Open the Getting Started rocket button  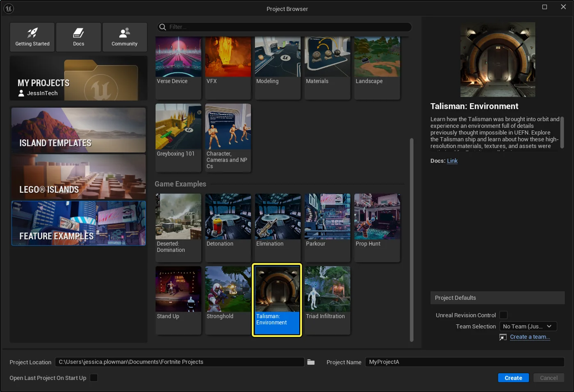coord(32,37)
